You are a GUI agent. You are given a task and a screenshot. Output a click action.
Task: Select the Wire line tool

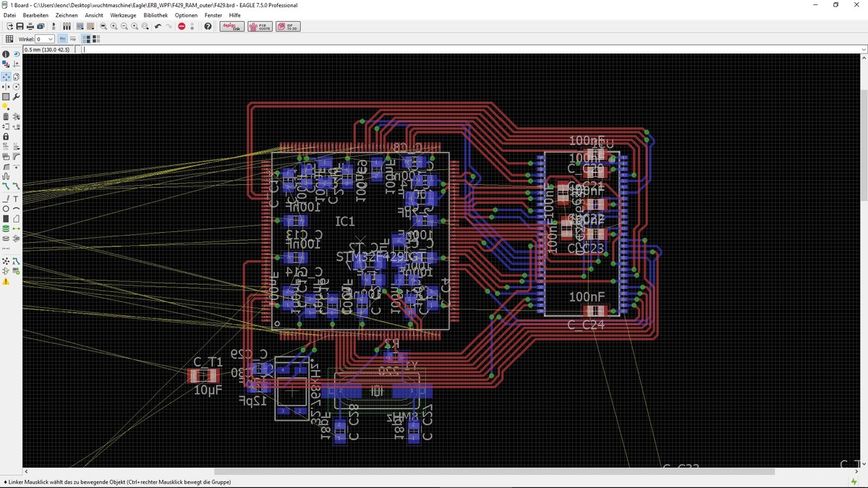point(6,199)
